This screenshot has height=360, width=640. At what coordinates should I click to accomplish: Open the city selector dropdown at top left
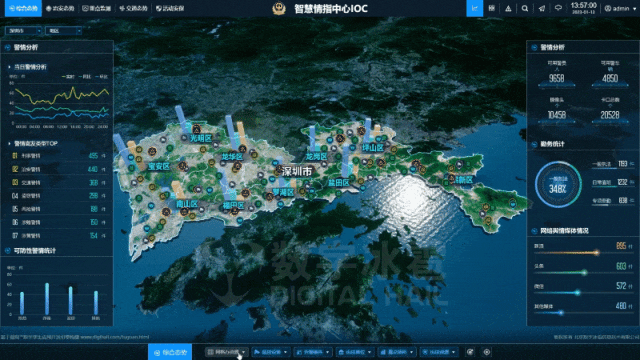pos(24,31)
